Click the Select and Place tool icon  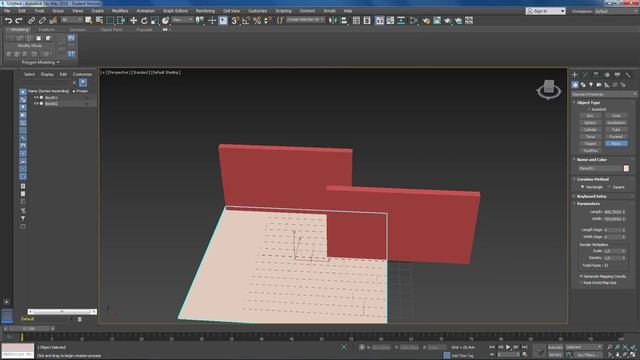(165, 20)
